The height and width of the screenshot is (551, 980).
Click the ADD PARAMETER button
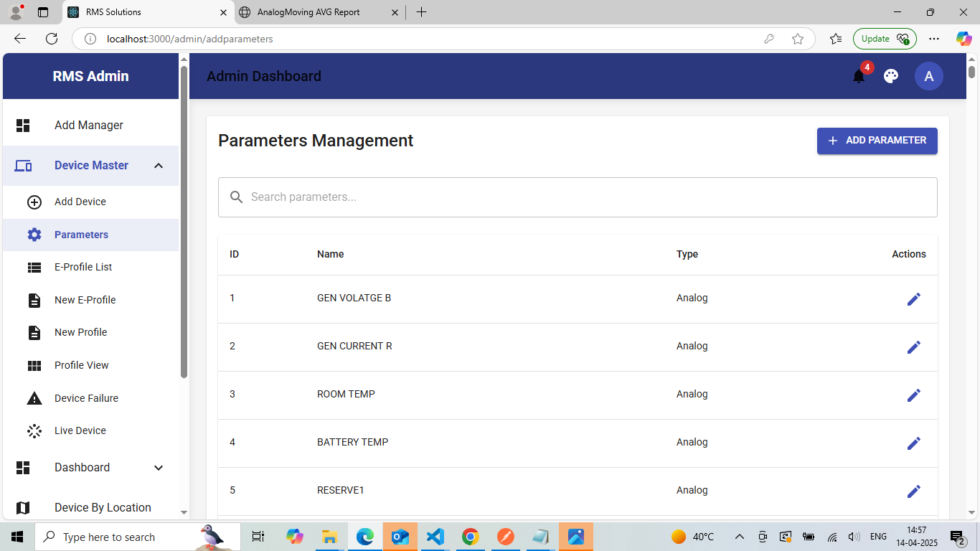(x=877, y=141)
